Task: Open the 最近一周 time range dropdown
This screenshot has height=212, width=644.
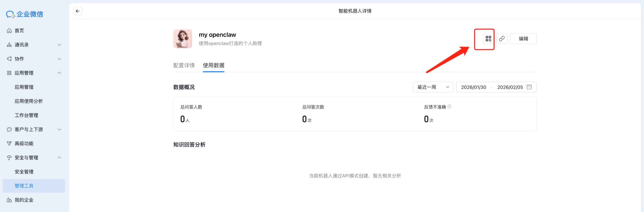Action: coord(433,87)
